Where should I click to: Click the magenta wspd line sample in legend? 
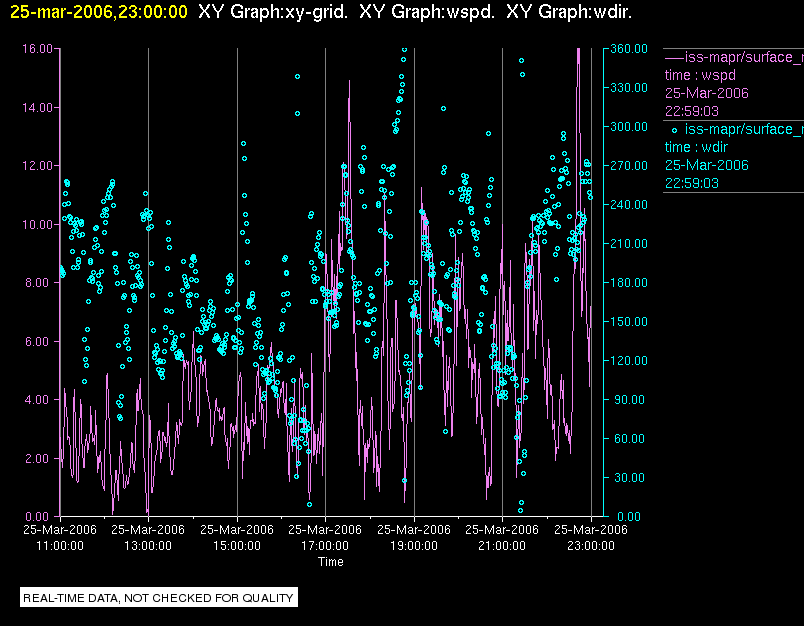[673, 57]
